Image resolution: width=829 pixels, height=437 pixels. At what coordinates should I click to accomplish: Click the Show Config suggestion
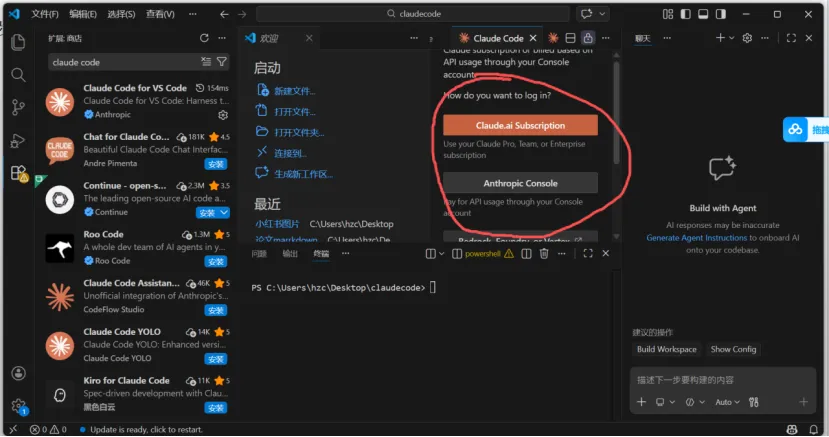[733, 349]
